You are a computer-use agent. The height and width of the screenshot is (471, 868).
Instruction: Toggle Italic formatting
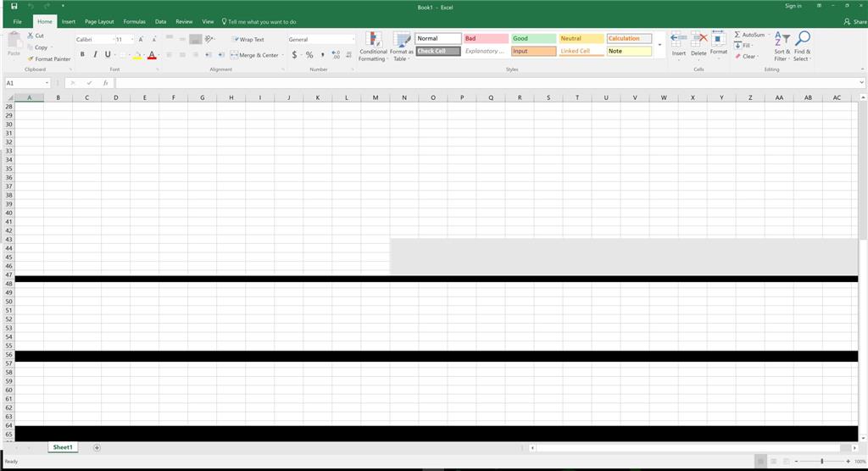click(x=95, y=54)
